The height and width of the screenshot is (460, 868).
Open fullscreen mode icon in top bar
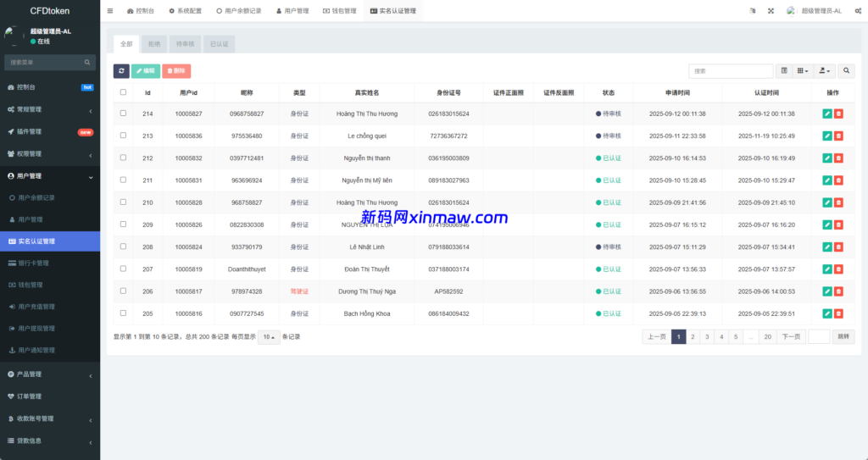(x=771, y=11)
